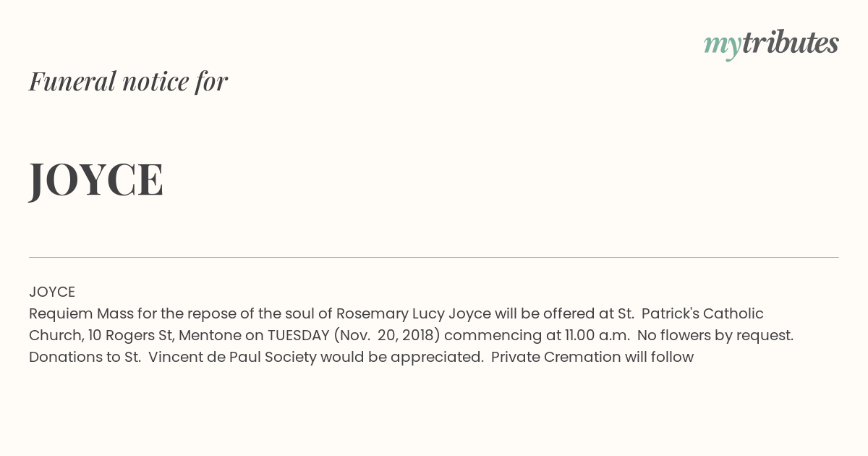The width and height of the screenshot is (868, 456).
Task: Click the dark "tributes" part of the logo
Action: click(790, 43)
